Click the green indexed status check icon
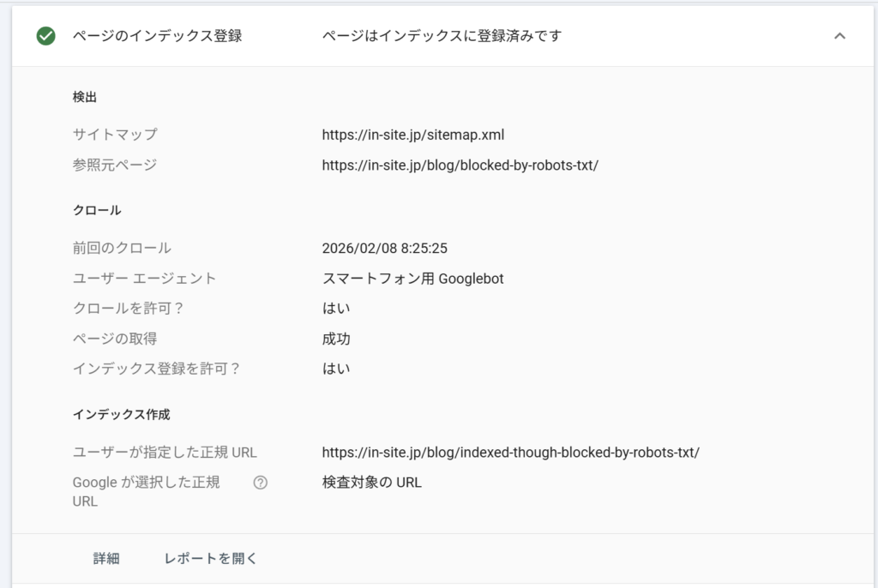The image size is (878, 588). pyautogui.click(x=45, y=38)
